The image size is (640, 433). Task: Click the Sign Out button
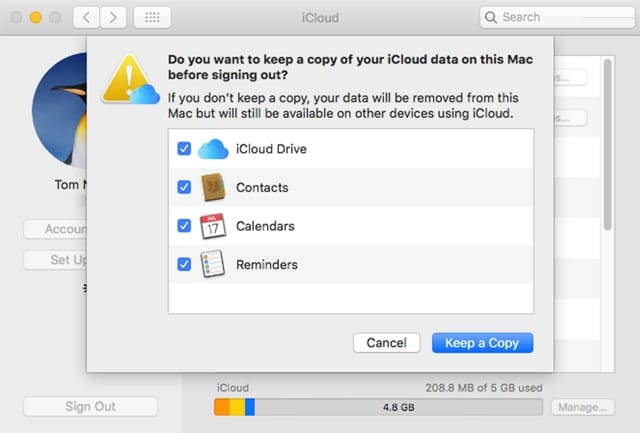[91, 407]
